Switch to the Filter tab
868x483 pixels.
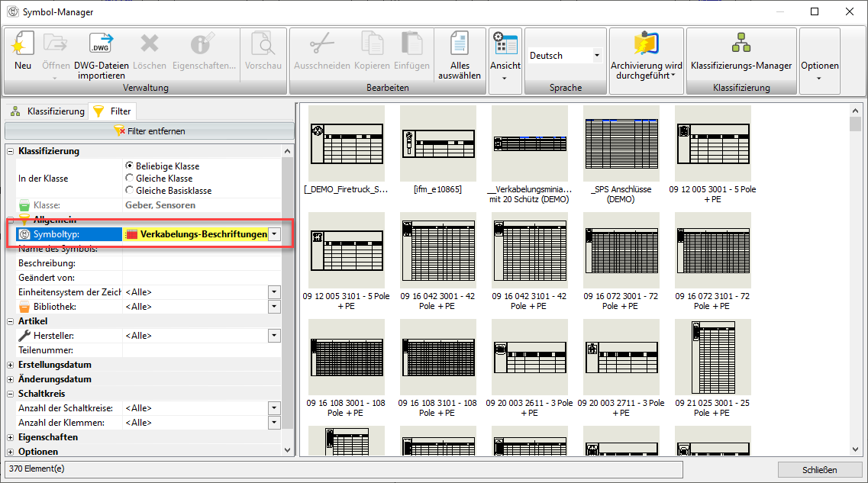112,111
